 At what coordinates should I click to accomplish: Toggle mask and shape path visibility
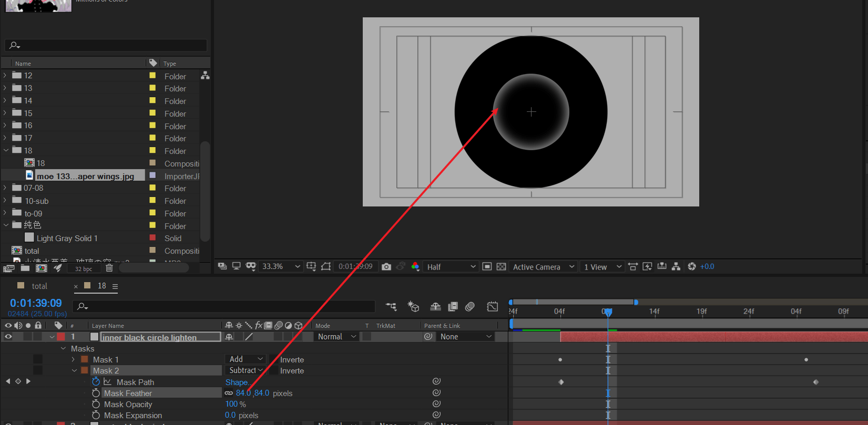coord(251,266)
